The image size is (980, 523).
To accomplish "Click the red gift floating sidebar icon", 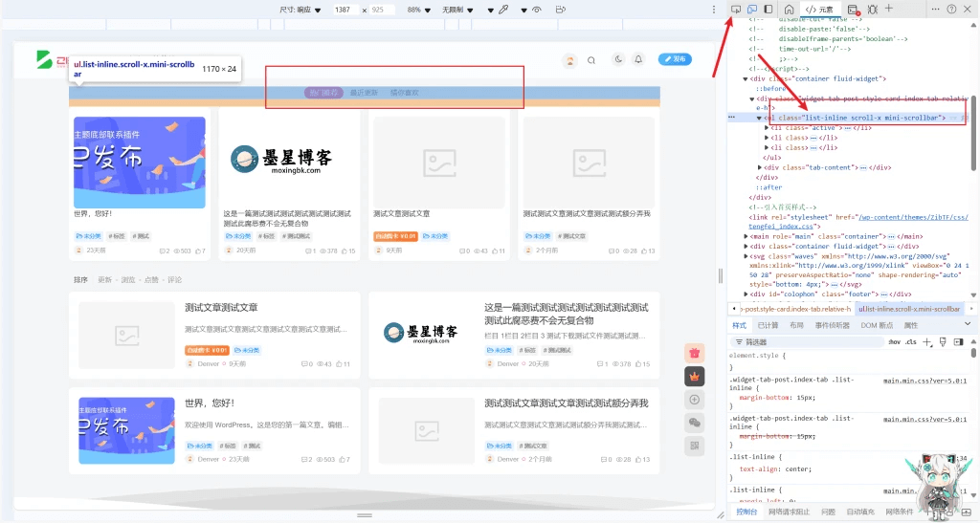I will [x=695, y=353].
